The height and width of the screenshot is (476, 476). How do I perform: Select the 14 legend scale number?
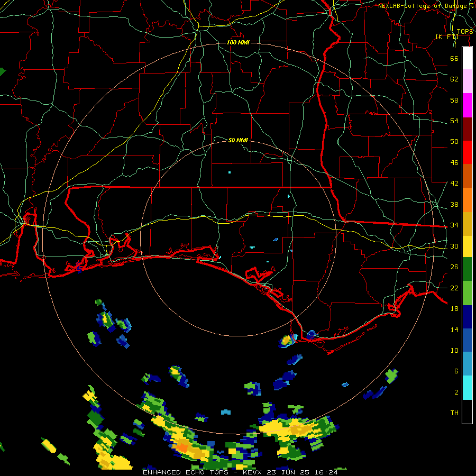coord(454,329)
